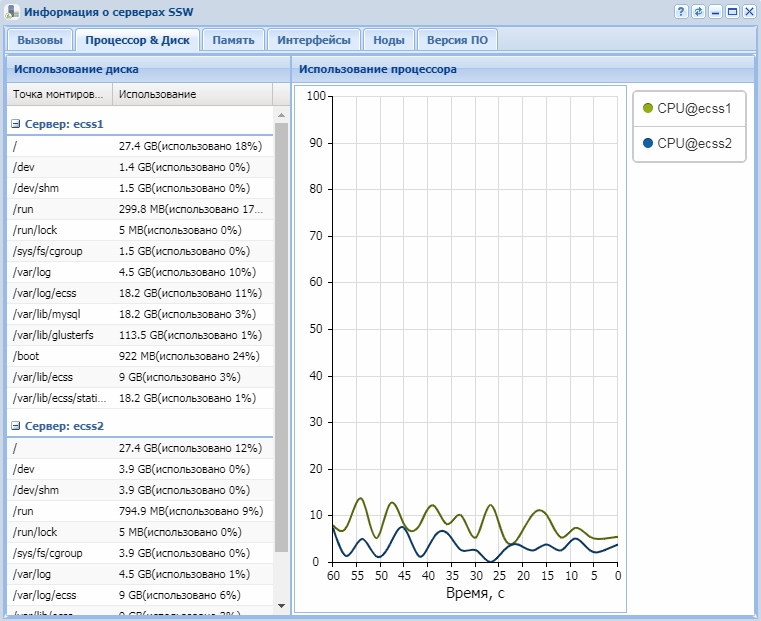Viewport: 761px width, 621px height.
Task: Click the server info window title icon
Action: pyautogui.click(x=12, y=12)
